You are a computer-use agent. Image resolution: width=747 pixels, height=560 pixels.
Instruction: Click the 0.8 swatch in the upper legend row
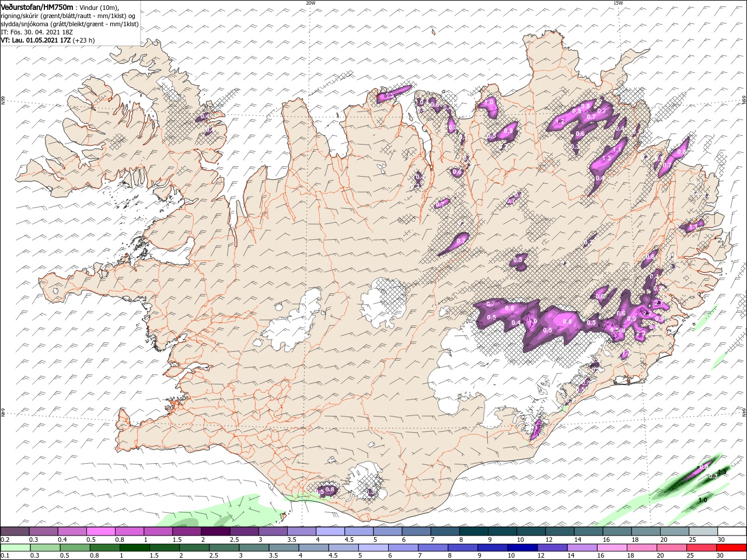coord(130,531)
